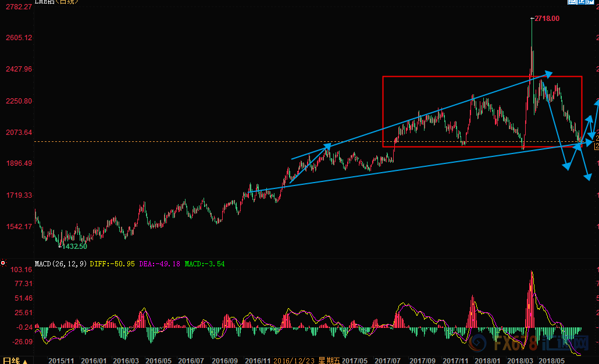This screenshot has width=599, height=364.
Task: Click the red indicator marker beside the MACD panel
Action: tap(3, 263)
